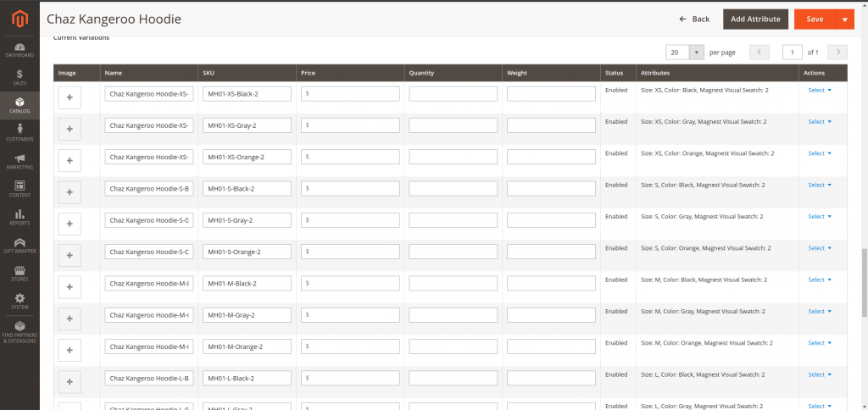The image size is (868, 410).
Task: Click the Add Attribute button
Action: (755, 19)
